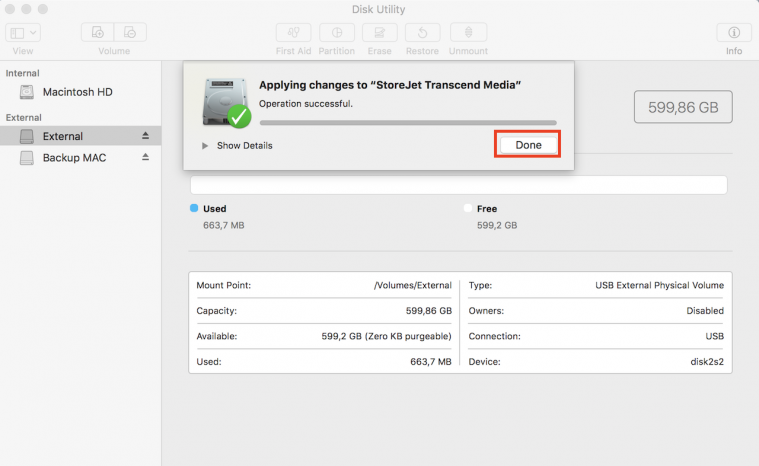
Task: Click the External drive icon in the sidebar
Action: click(27, 136)
